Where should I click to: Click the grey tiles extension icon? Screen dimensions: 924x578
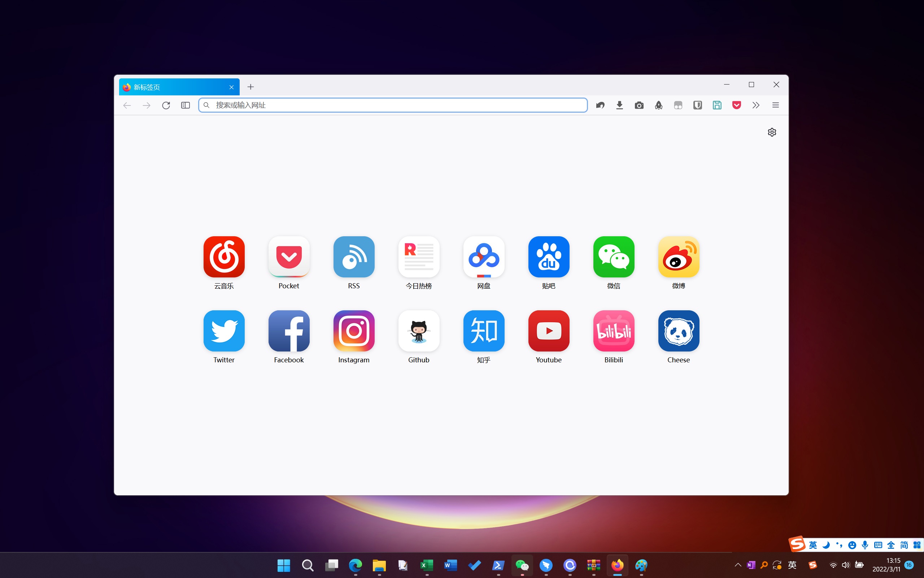click(x=678, y=105)
